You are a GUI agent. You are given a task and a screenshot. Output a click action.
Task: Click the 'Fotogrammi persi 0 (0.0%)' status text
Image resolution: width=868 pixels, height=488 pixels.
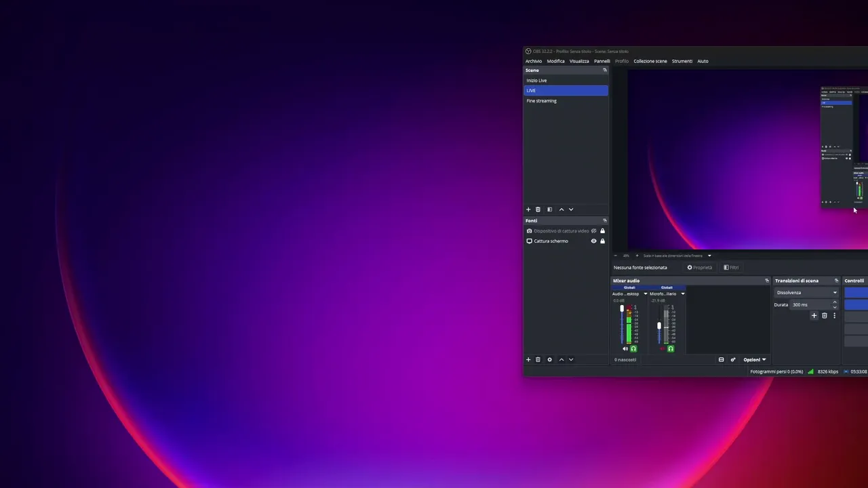click(776, 371)
